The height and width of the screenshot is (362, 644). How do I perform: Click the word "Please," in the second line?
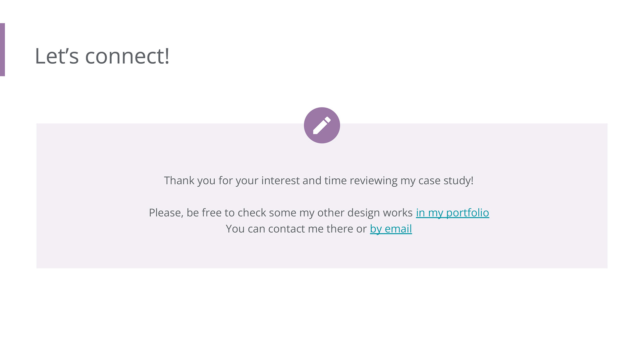[166, 213]
